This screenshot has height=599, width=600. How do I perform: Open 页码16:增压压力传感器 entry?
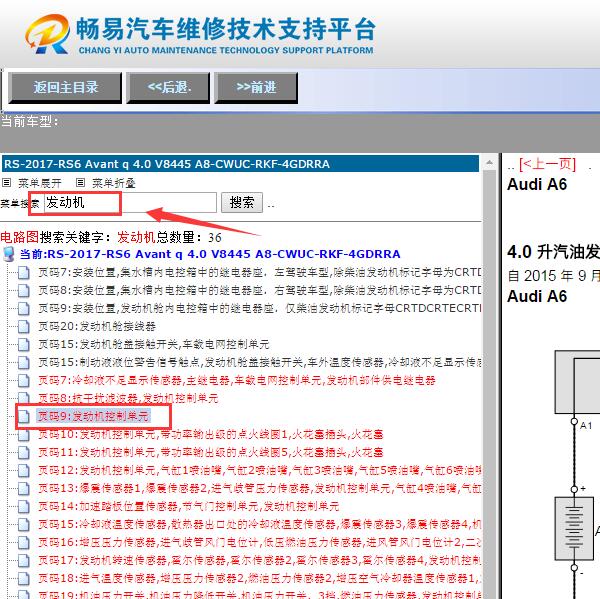(259, 542)
